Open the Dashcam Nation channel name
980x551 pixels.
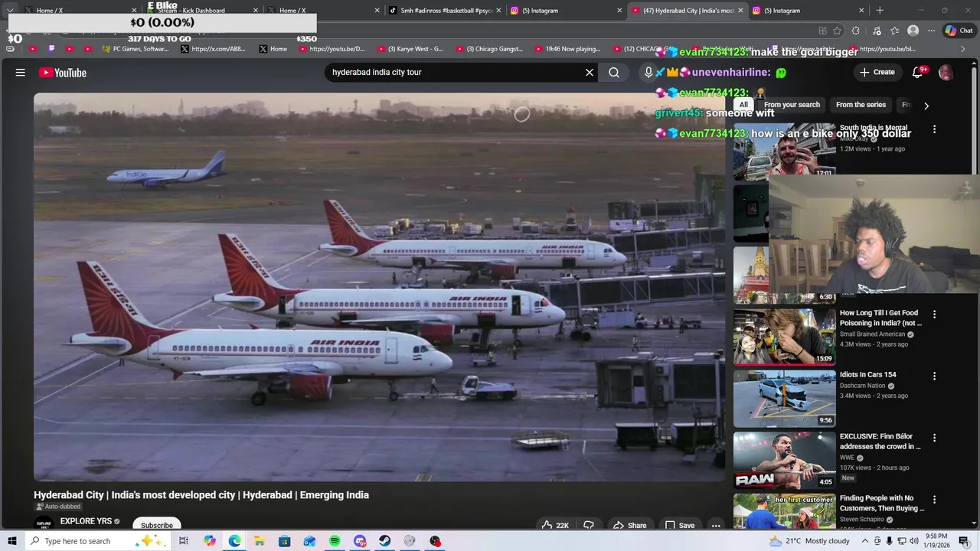pos(862,386)
